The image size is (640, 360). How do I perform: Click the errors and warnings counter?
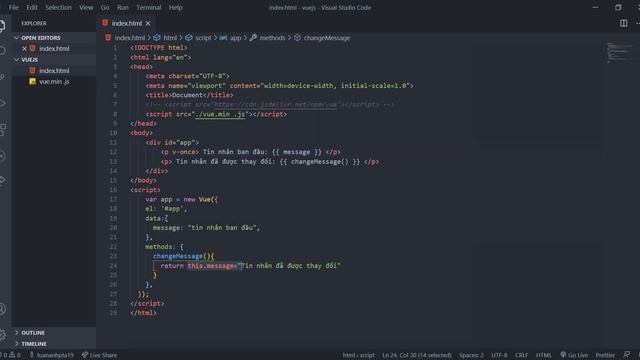pos(10,355)
